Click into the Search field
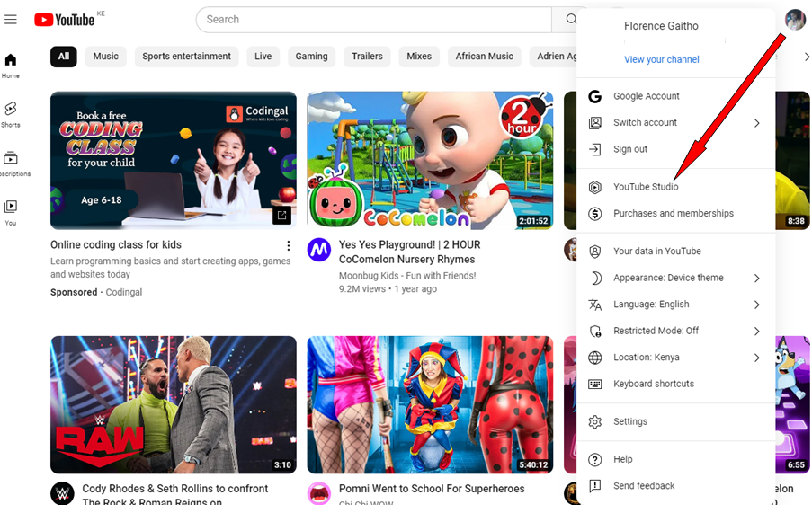This screenshot has width=812, height=513. click(374, 20)
